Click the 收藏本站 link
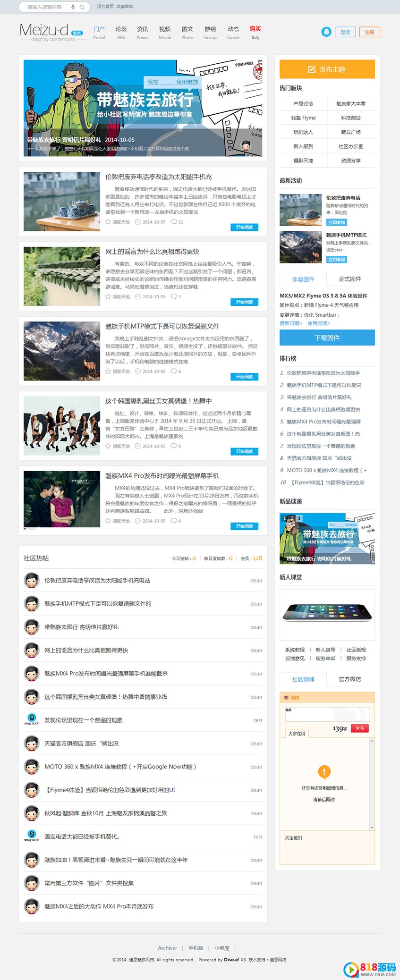400x980 pixels. coord(125,7)
